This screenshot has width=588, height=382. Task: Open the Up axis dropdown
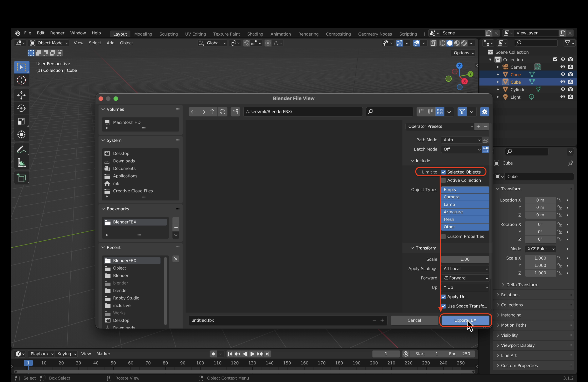pos(465,288)
